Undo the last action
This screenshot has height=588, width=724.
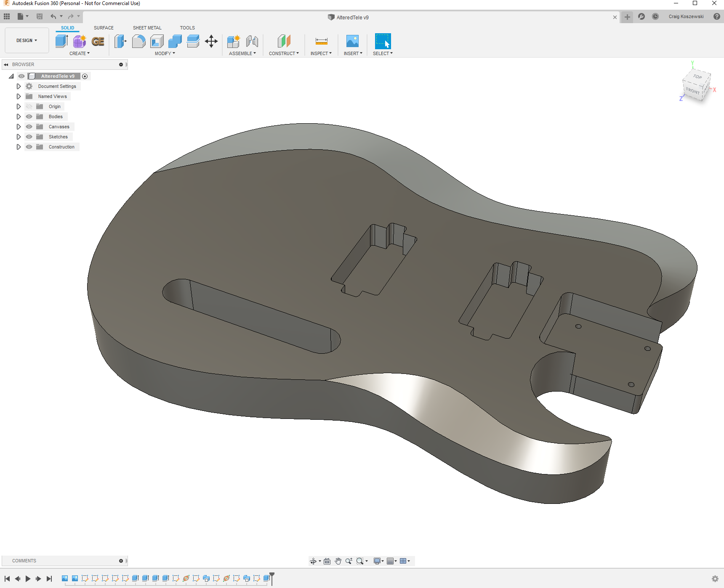(x=53, y=16)
